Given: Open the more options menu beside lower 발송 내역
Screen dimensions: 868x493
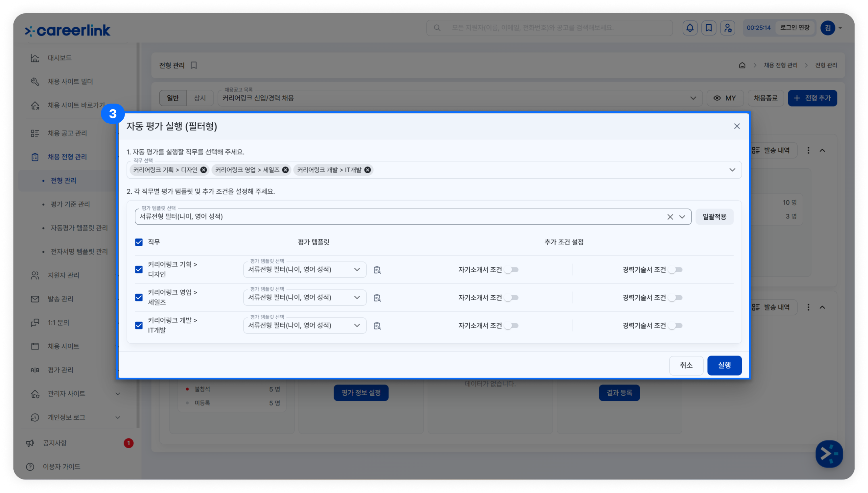Looking at the screenshot, I should click(809, 307).
